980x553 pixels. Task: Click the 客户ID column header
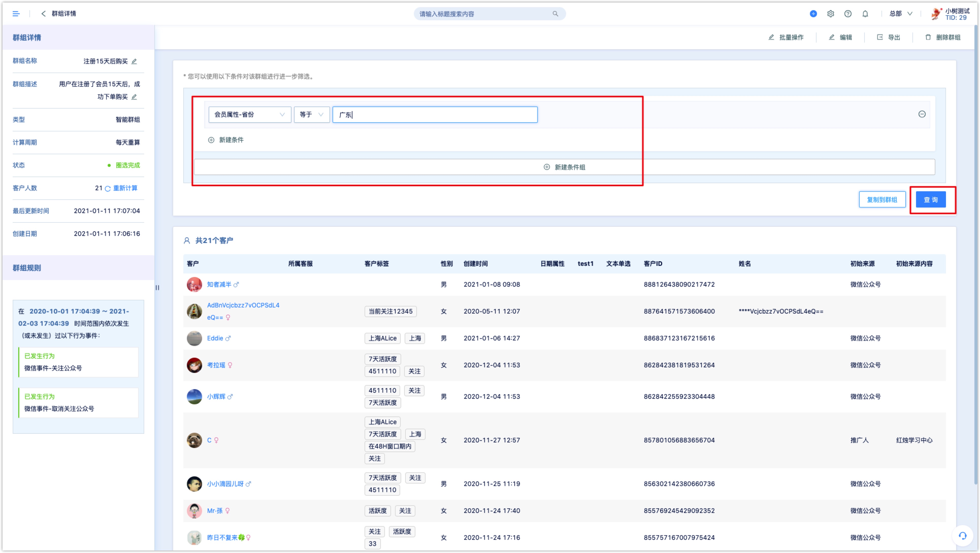point(653,264)
